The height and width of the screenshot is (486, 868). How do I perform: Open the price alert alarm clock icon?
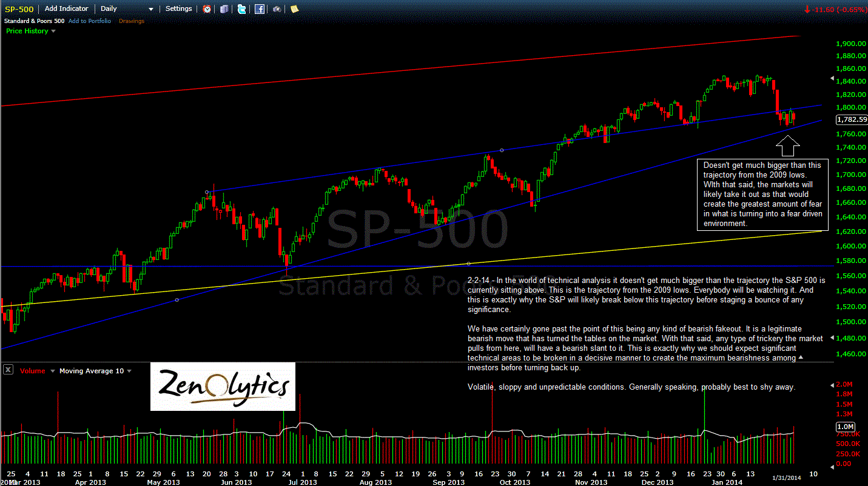point(207,9)
